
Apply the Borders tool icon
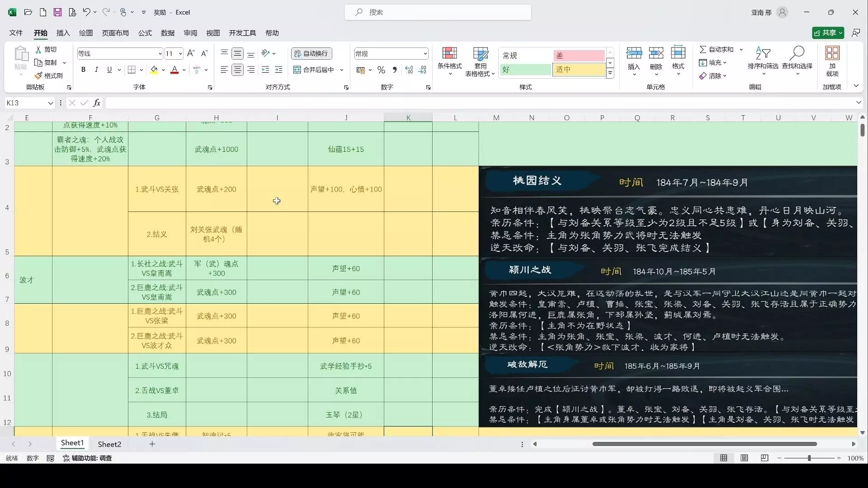coord(132,70)
